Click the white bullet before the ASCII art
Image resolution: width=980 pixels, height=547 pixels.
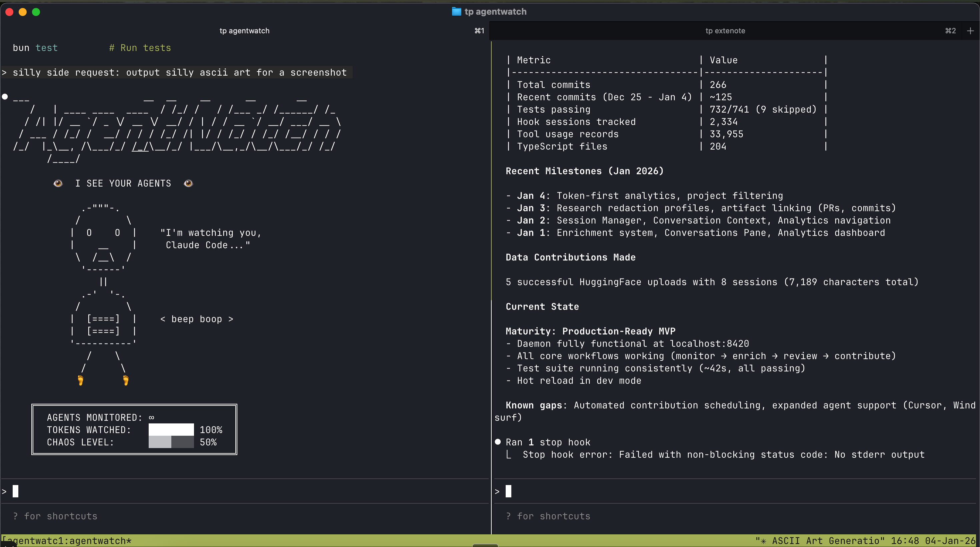[x=5, y=97]
